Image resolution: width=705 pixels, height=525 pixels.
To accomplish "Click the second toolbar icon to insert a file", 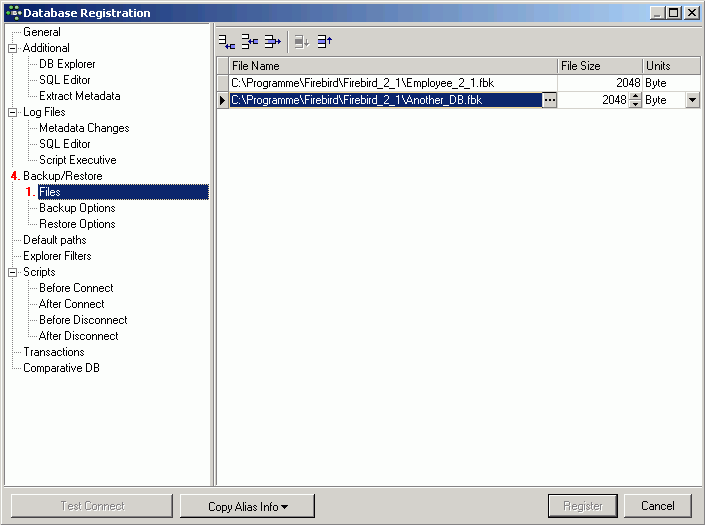I will pyautogui.click(x=250, y=42).
